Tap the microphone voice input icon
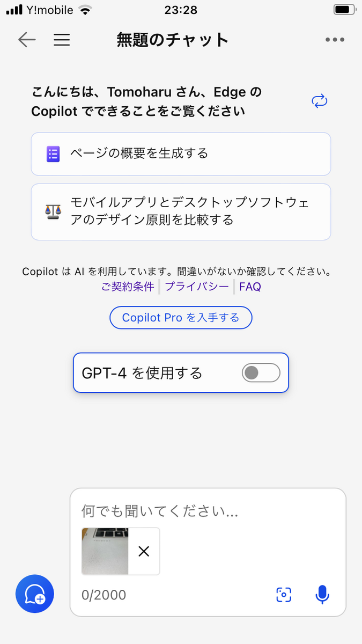Viewport: 362px width, 644px height. pyautogui.click(x=322, y=594)
